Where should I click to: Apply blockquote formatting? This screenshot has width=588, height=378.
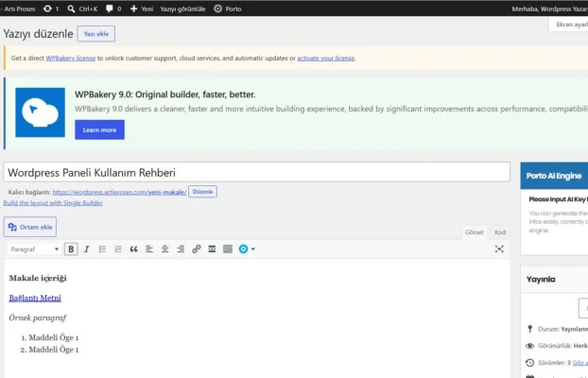133,249
